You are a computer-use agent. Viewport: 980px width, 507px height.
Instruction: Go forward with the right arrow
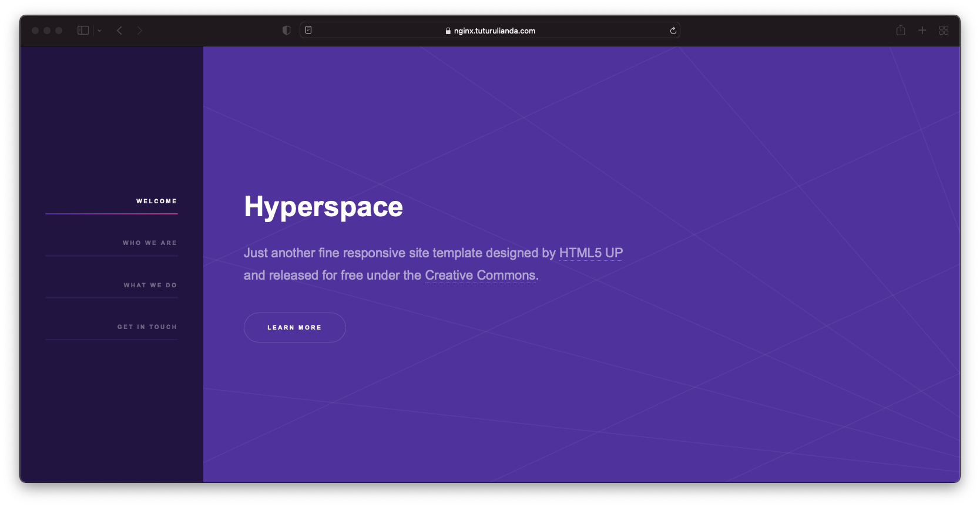click(140, 31)
